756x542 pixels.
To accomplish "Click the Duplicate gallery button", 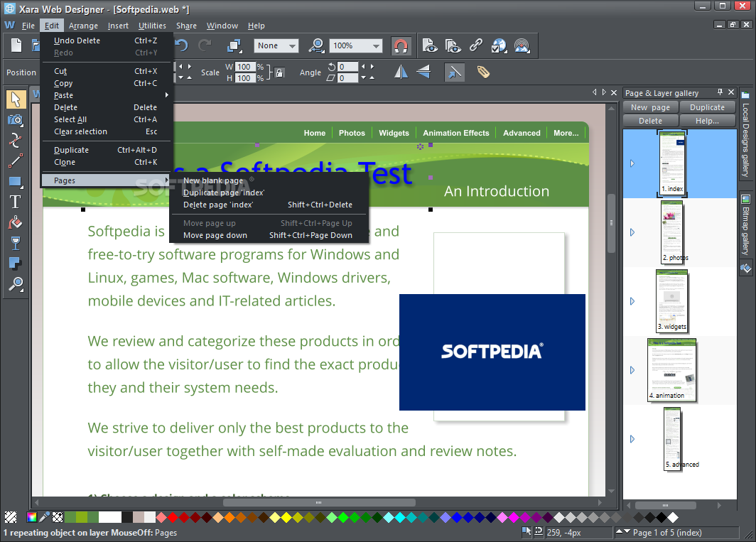I will tap(707, 107).
